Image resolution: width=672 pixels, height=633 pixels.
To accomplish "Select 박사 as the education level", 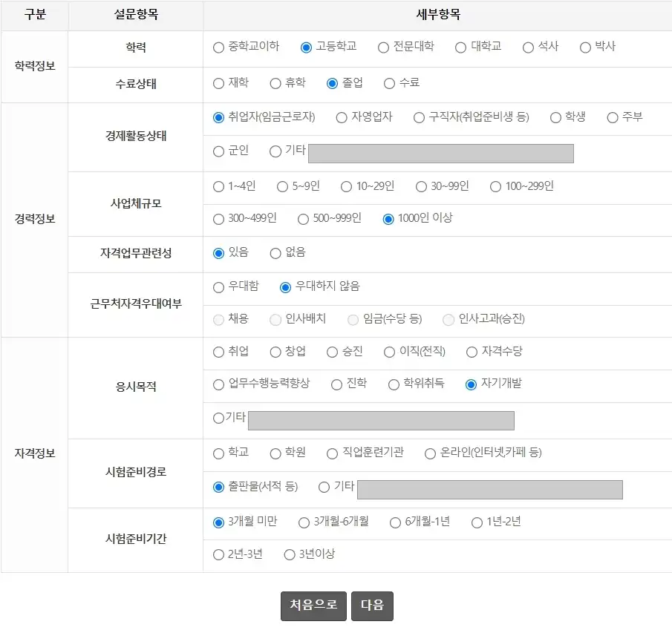I will (584, 46).
